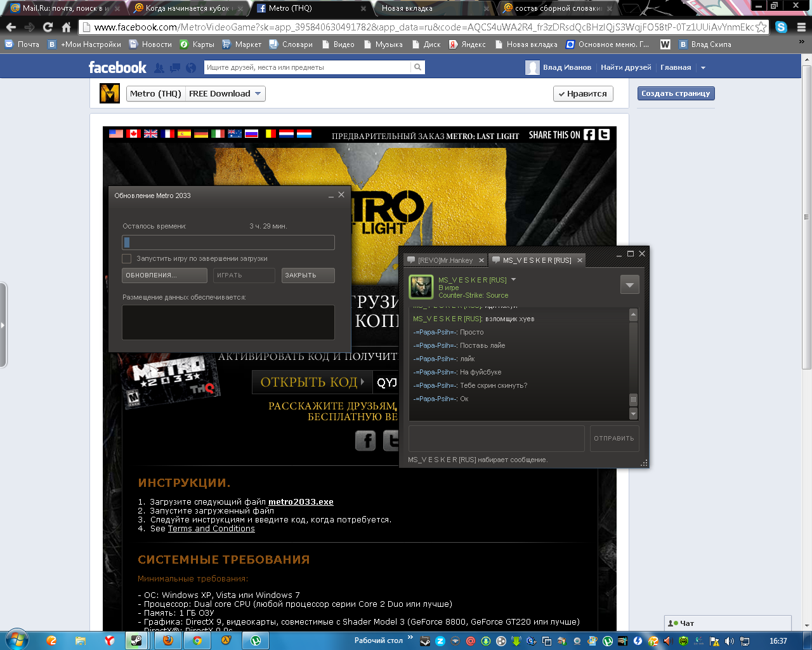
Task: Click the MS_VESKER avatar in chat
Action: [421, 287]
